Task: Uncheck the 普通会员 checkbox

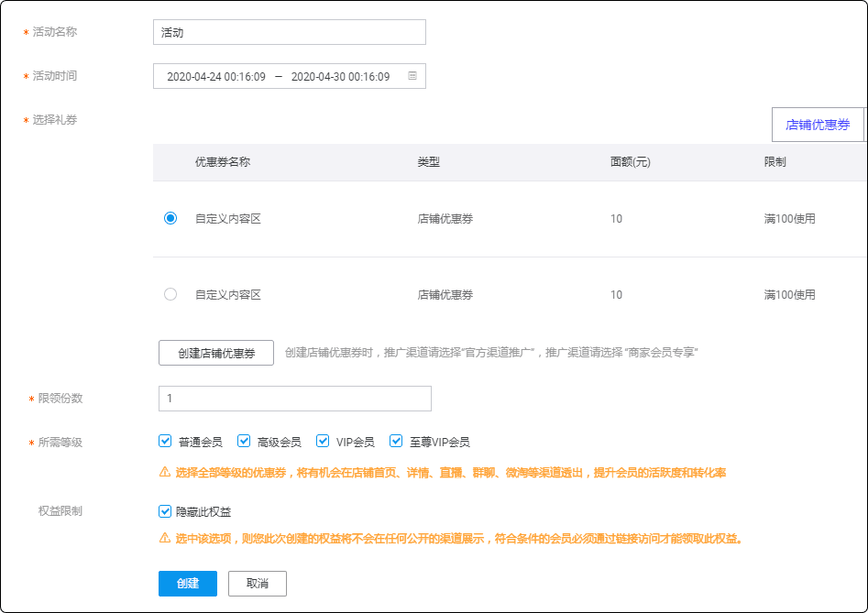Action: (166, 441)
